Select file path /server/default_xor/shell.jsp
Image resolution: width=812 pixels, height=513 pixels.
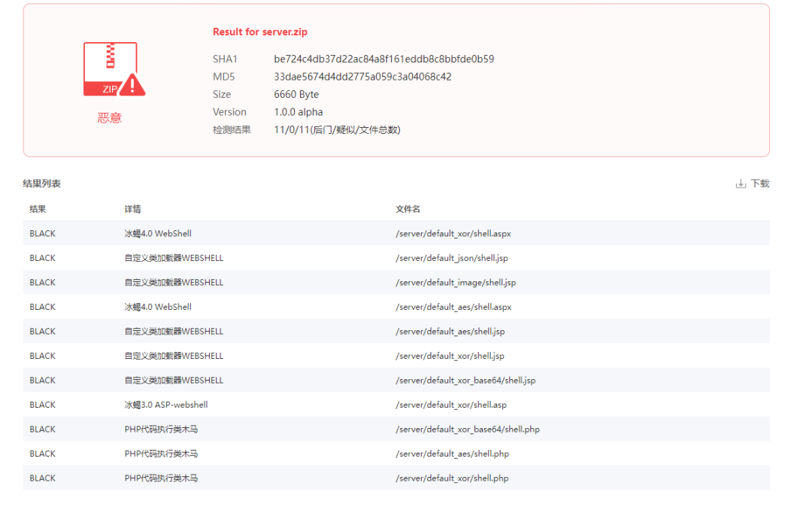point(450,356)
